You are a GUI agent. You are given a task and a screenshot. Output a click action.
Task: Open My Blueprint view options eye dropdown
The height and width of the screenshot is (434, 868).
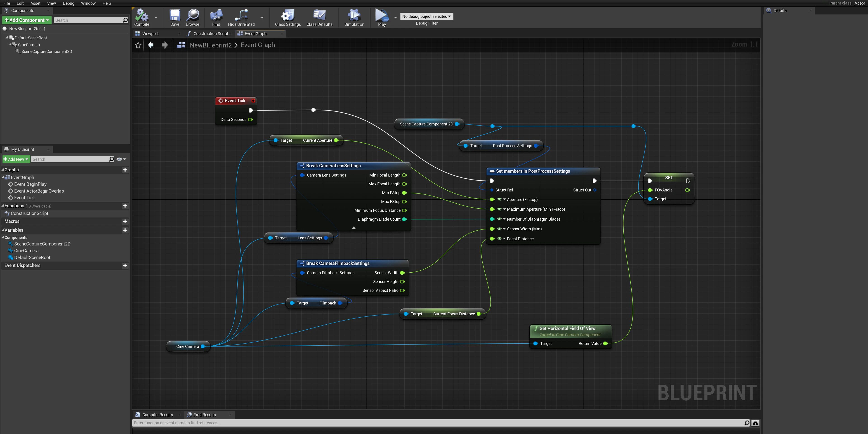tap(121, 159)
